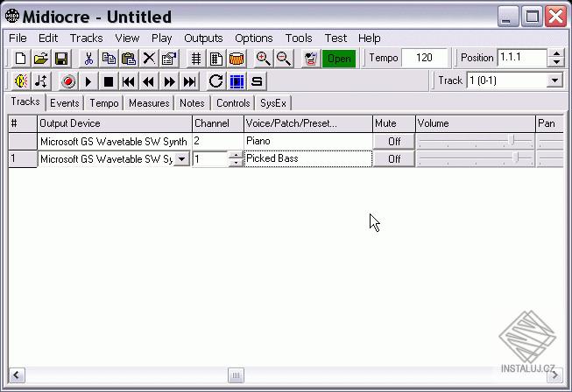Open the File menu
This screenshot has height=392, width=572.
coord(18,38)
